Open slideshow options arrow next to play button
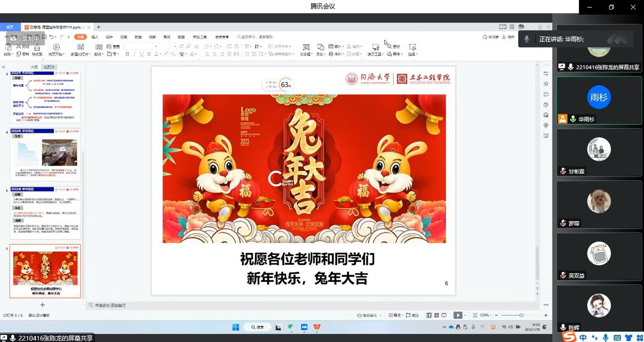This screenshot has width=644, height=342. pyautogui.click(x=465, y=315)
